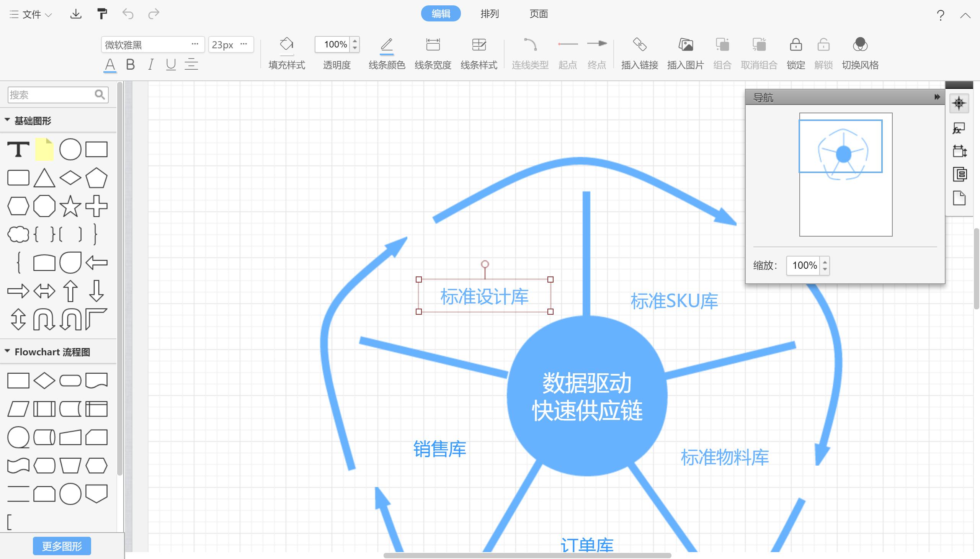Open the 文件 menu
This screenshot has height=559, width=980.
(x=30, y=14)
